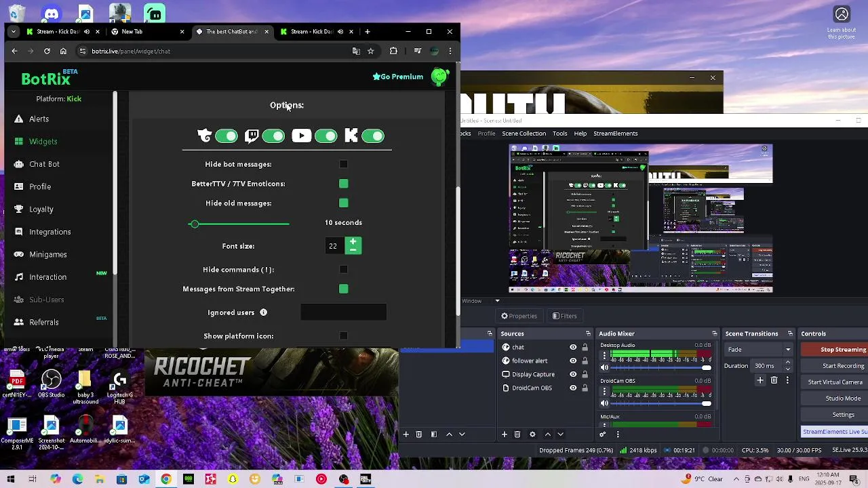Open Chat Bot in the BotRix sidebar

pos(44,164)
